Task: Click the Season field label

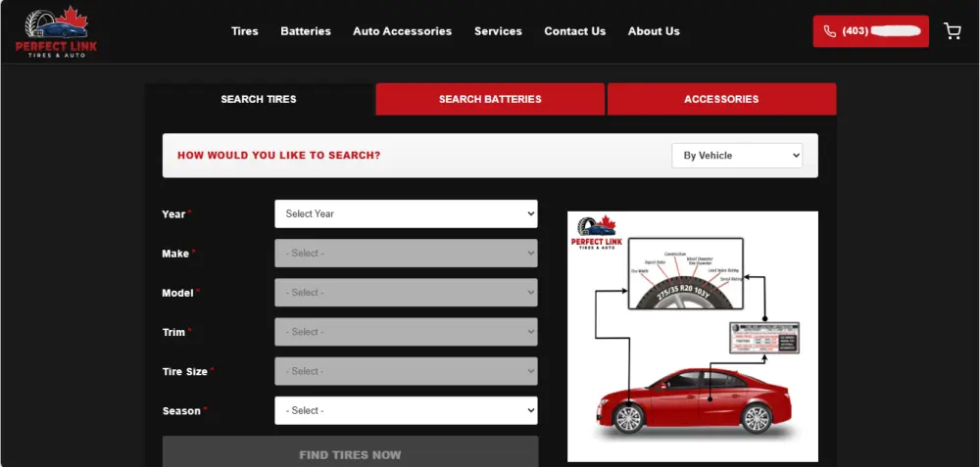Action: point(182,411)
